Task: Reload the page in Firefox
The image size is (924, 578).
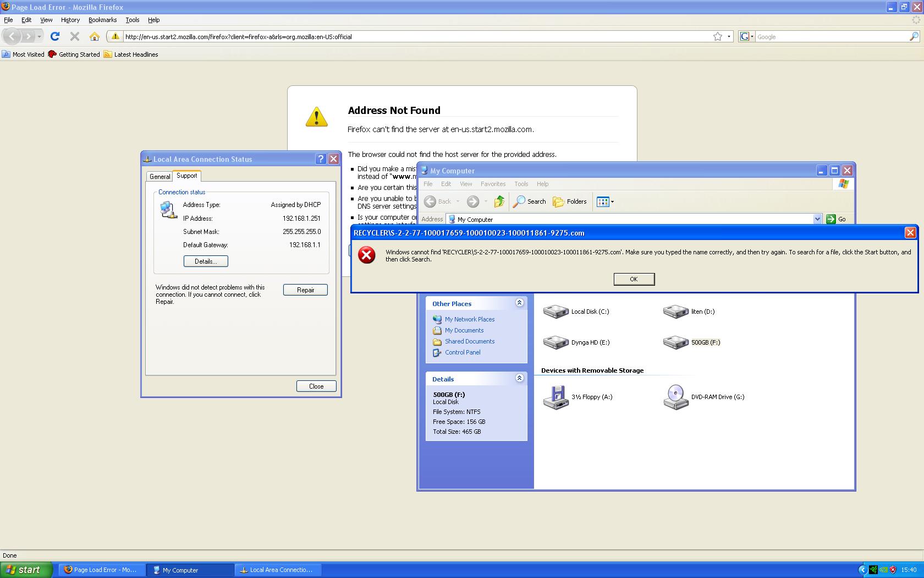Action: coord(55,36)
